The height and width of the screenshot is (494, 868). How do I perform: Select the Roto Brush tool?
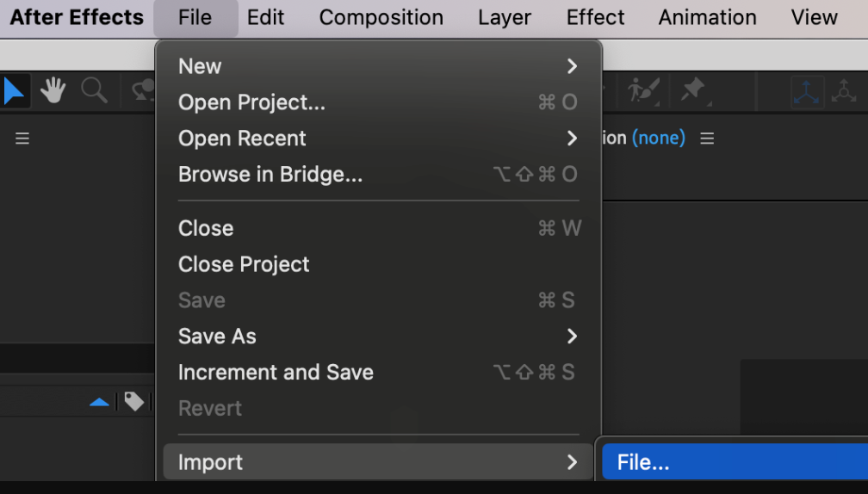pyautogui.click(x=643, y=90)
